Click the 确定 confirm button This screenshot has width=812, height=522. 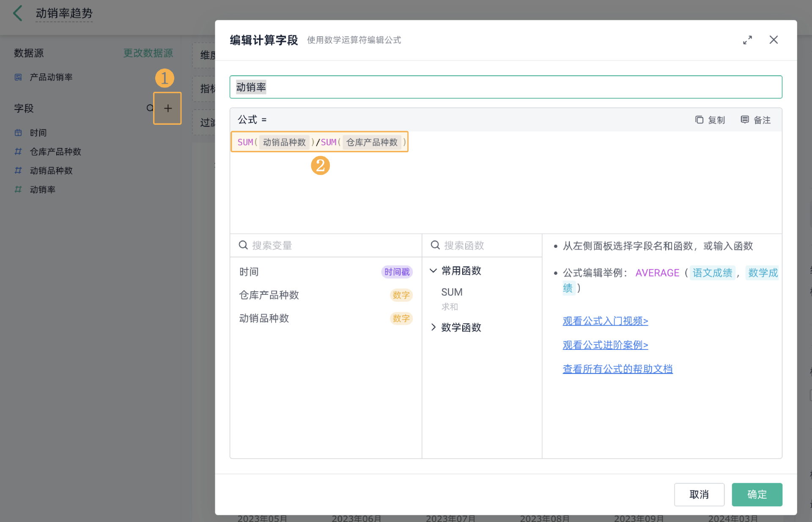point(757,494)
